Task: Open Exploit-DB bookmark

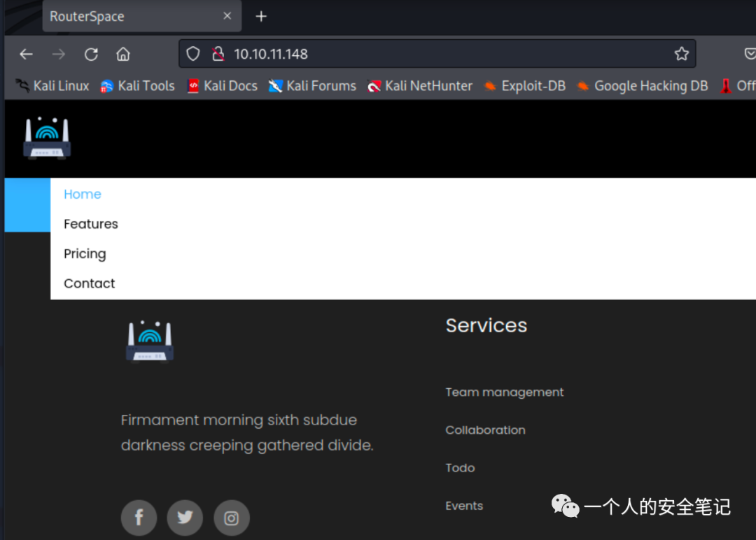Action: pos(524,86)
